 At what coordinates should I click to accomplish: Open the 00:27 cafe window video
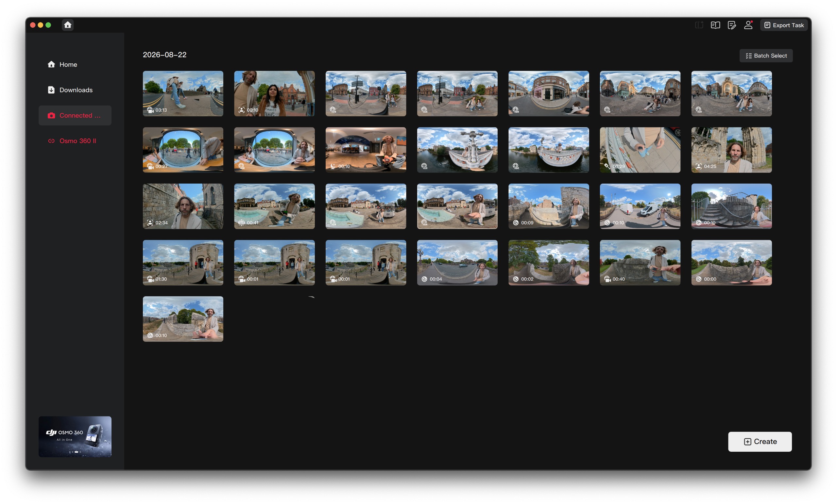coord(183,150)
